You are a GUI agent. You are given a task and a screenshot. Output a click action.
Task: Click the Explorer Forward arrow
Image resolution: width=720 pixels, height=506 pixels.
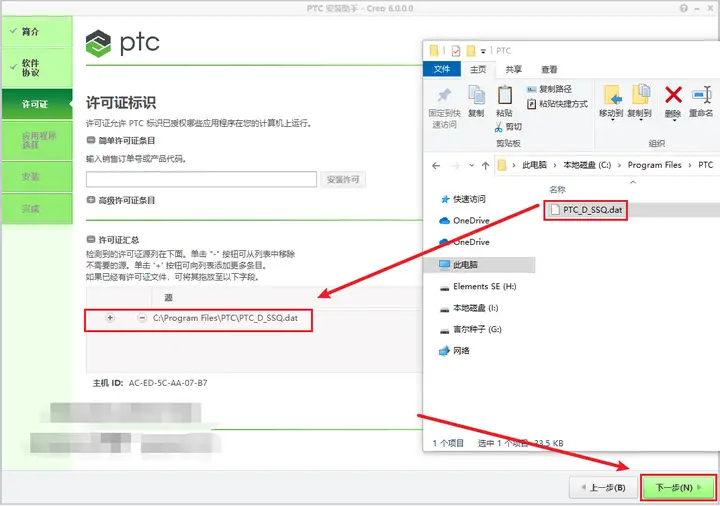pos(456,165)
